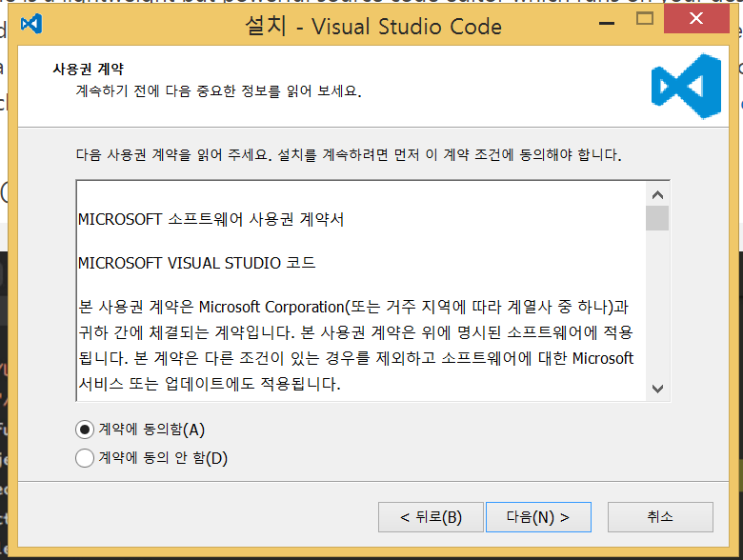743x560 pixels.
Task: Click the '다음(N) >' next button
Action: 538,517
